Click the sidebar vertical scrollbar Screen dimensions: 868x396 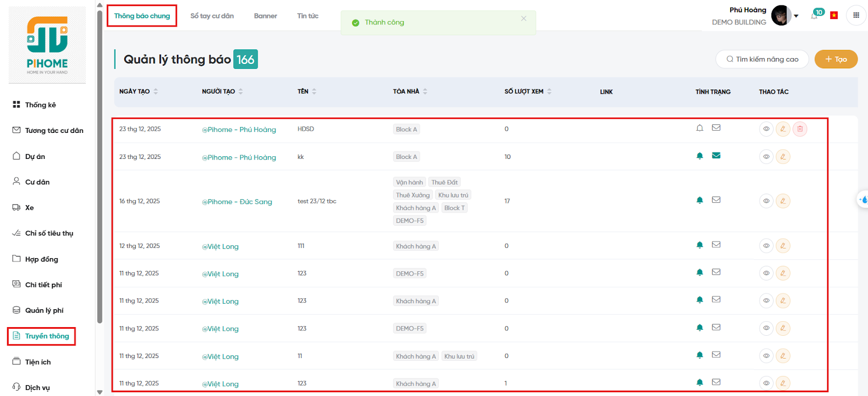click(x=99, y=163)
